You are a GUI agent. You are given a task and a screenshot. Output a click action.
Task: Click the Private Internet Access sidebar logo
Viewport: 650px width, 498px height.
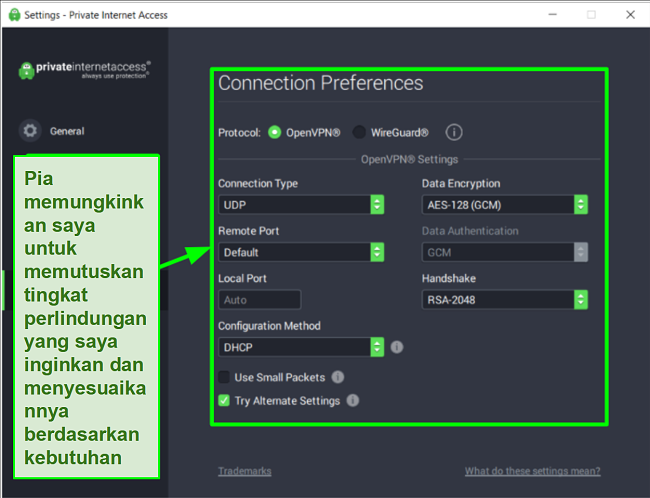tap(85, 70)
